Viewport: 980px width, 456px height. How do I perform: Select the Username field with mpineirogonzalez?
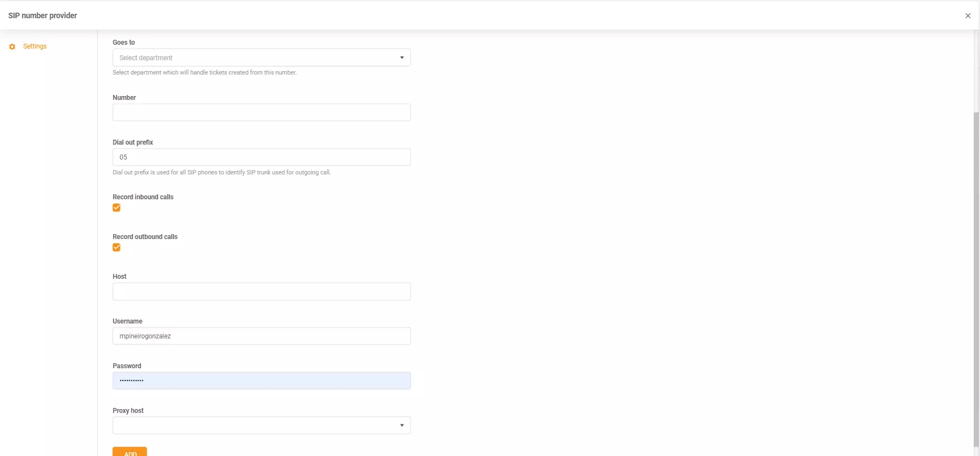click(261, 336)
